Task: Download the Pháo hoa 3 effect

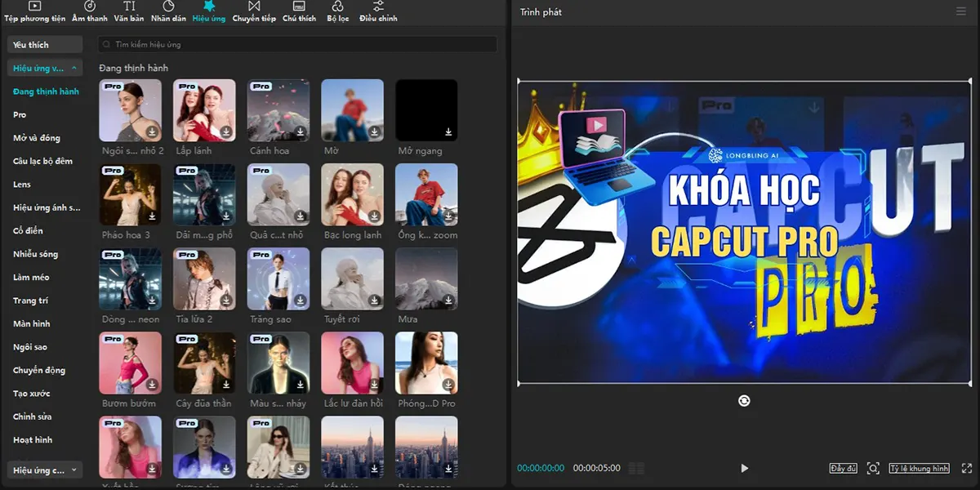Action: (x=152, y=216)
